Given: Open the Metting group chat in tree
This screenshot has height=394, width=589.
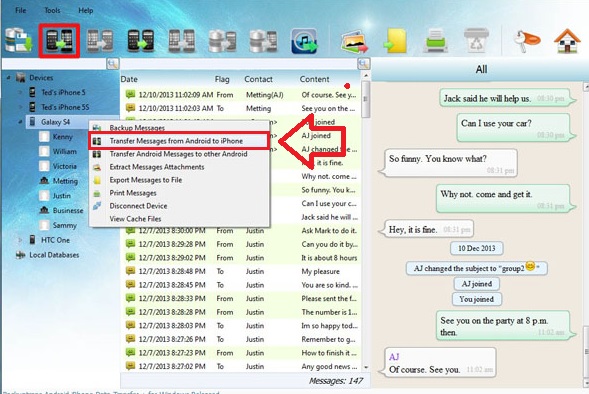Looking at the screenshot, I should [65, 181].
